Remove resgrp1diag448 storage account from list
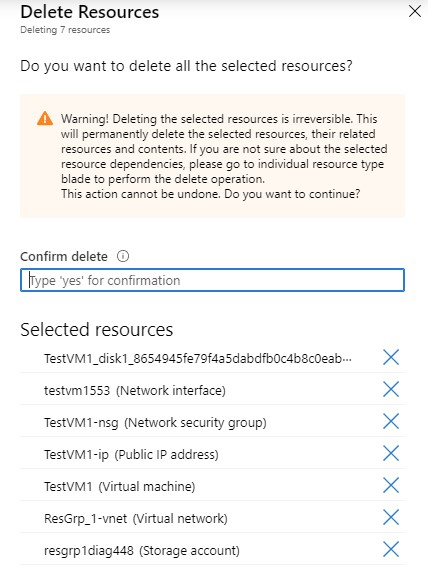The image size is (428, 572). coord(391,550)
